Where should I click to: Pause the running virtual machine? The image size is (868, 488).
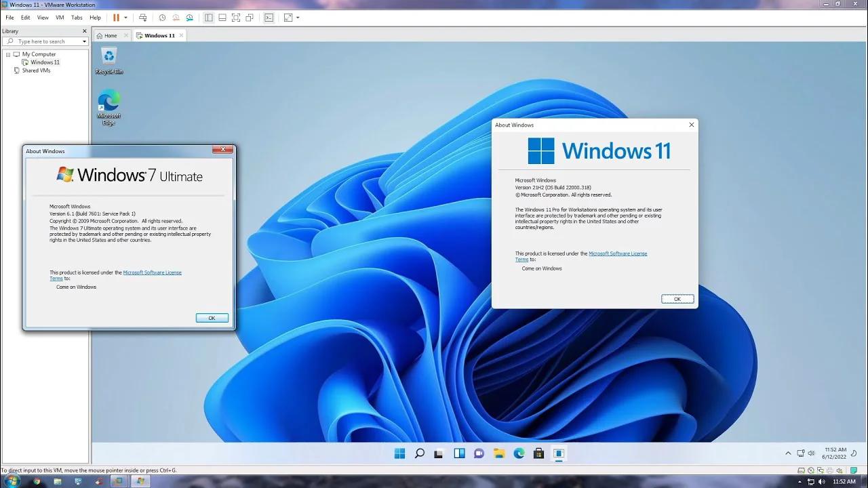[x=115, y=18]
